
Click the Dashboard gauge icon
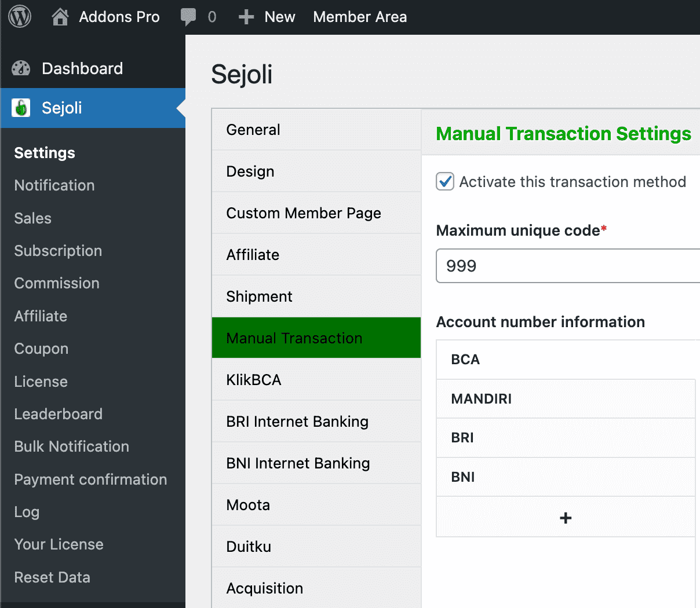click(x=21, y=68)
